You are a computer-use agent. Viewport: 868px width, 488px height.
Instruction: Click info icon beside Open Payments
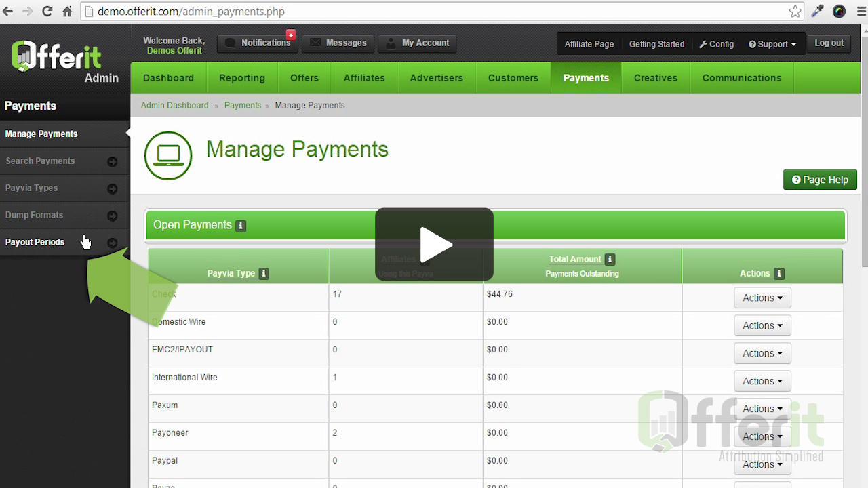[x=241, y=226]
